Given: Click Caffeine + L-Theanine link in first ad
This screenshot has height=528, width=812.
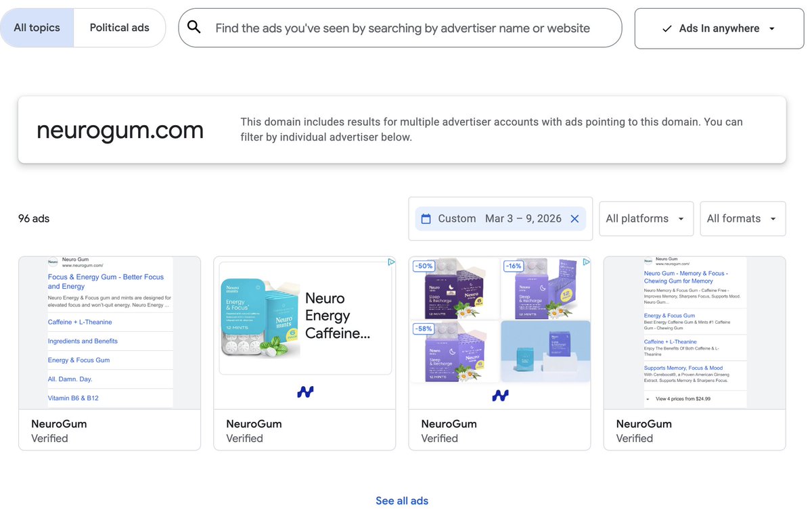Looking at the screenshot, I should click(80, 322).
